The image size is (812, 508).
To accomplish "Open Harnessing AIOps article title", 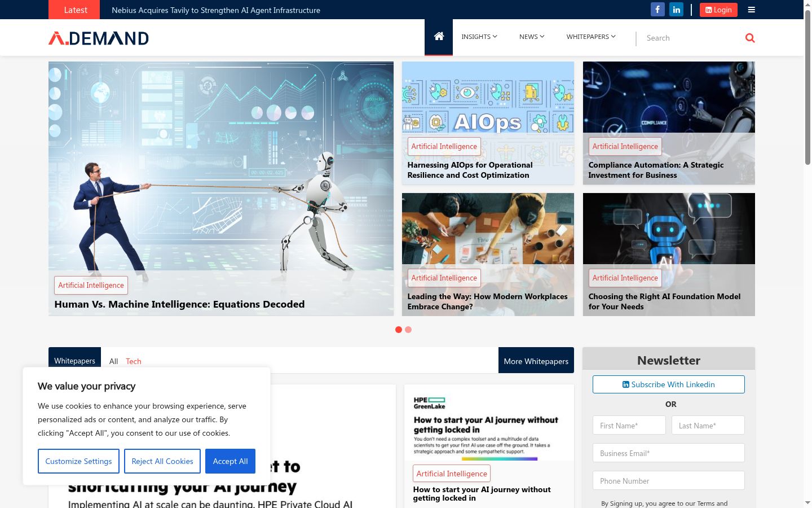I will click(x=470, y=170).
